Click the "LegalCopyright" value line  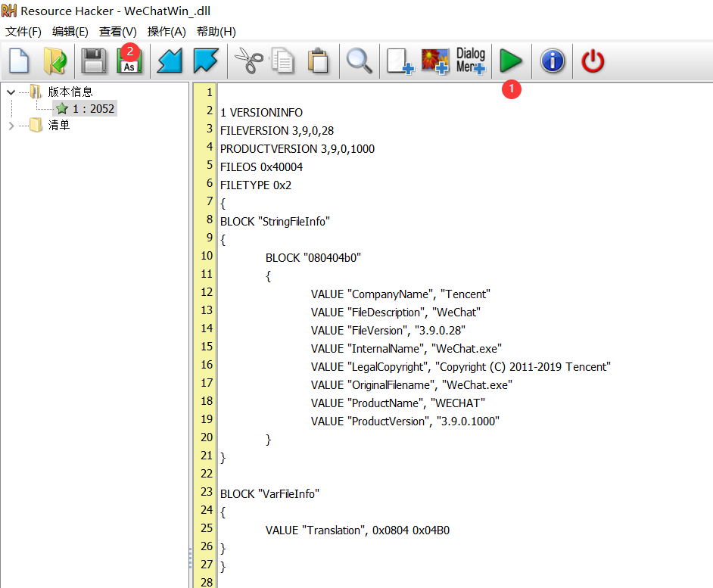coord(461,367)
